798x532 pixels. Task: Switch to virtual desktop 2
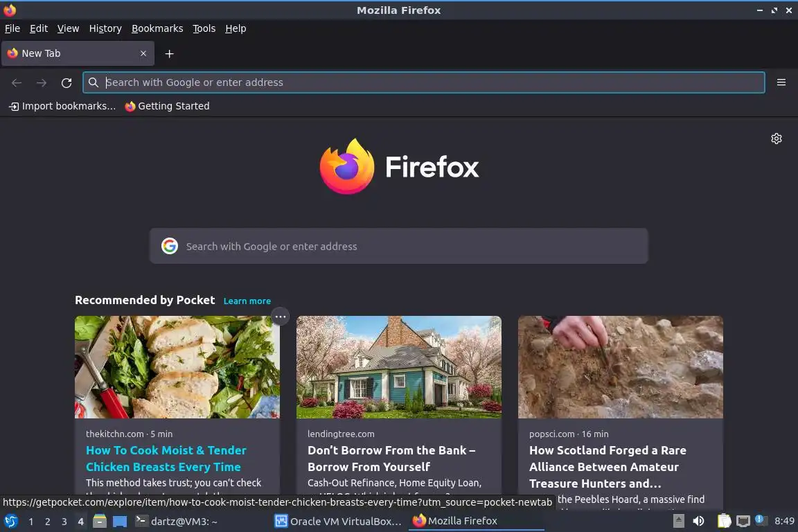[x=47, y=522]
